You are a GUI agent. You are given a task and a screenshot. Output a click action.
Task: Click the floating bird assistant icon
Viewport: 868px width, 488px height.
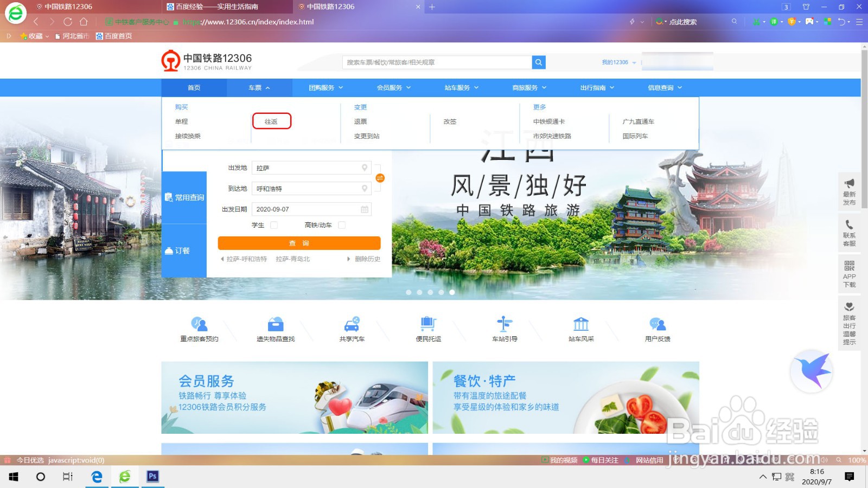812,371
